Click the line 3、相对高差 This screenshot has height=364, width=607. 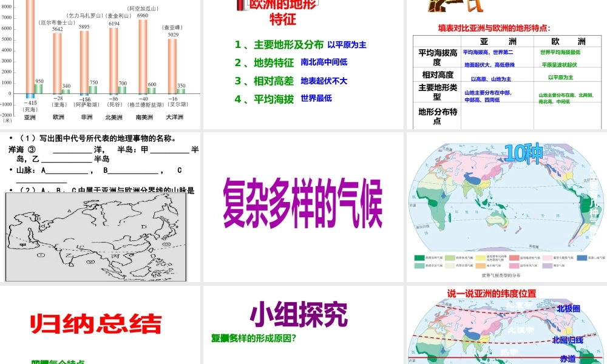click(264, 81)
